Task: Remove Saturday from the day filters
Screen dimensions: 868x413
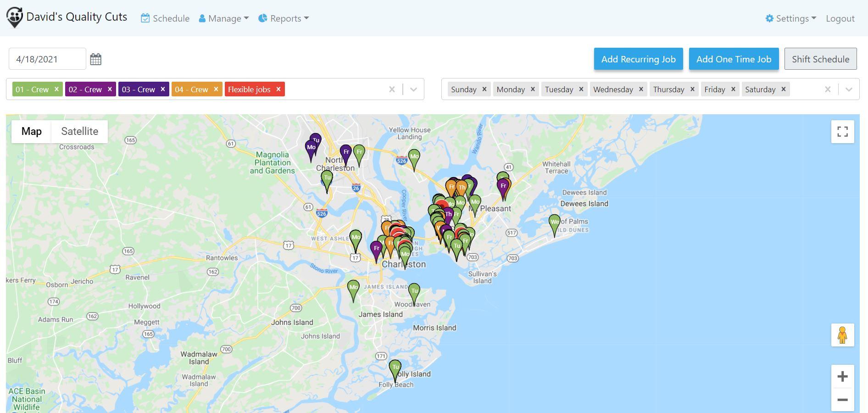Action: 784,89
